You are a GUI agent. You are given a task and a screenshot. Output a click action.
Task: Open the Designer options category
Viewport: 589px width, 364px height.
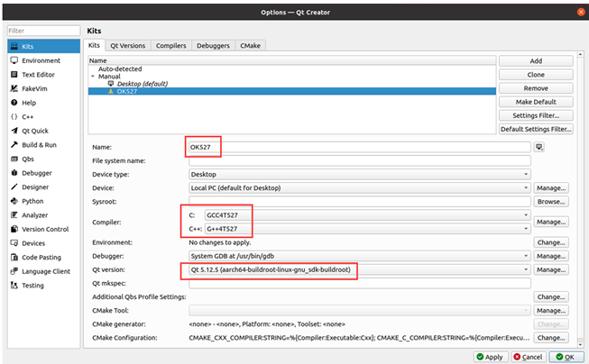[43, 187]
